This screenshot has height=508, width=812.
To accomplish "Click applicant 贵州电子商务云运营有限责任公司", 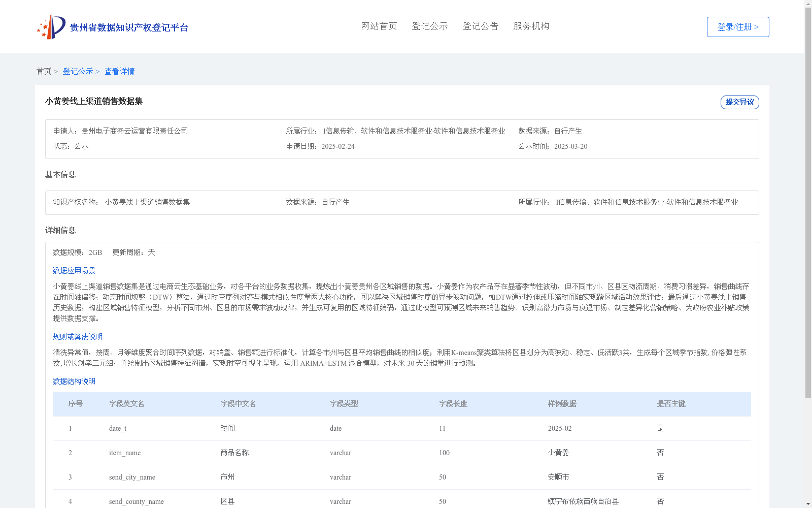I will coord(135,131).
